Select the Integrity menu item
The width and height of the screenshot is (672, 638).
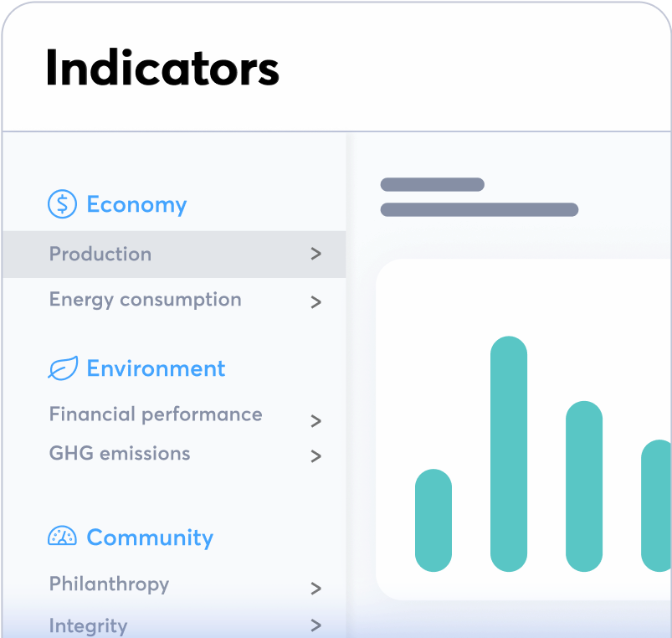[88, 625]
